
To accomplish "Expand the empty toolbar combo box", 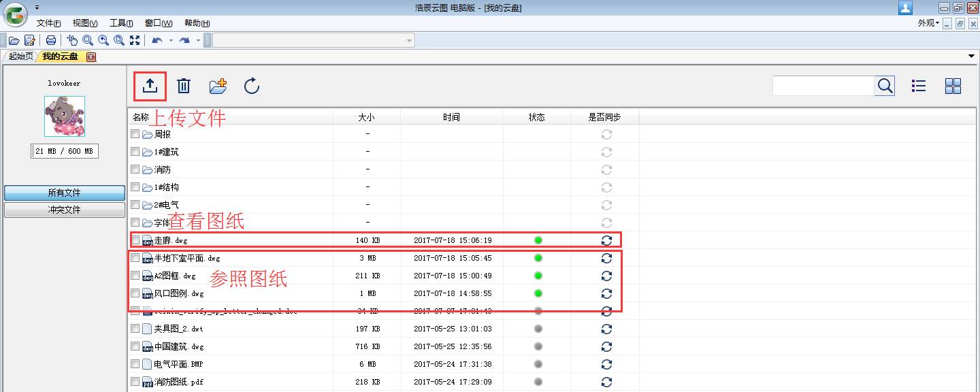I will [409, 40].
